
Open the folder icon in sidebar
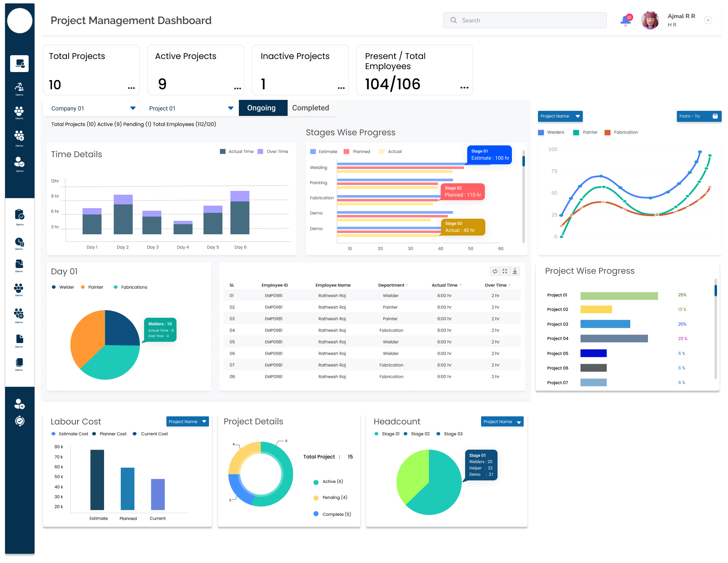coord(19,264)
